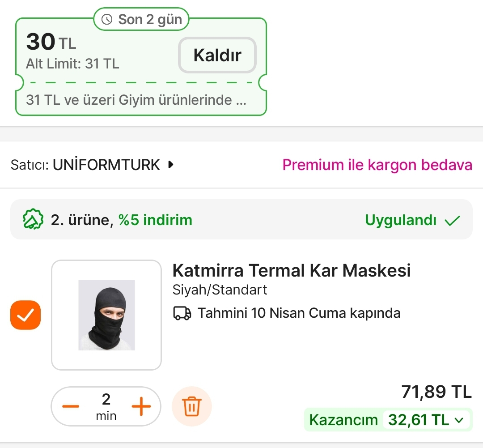Adjust quantity using the stepper control

coord(106,406)
